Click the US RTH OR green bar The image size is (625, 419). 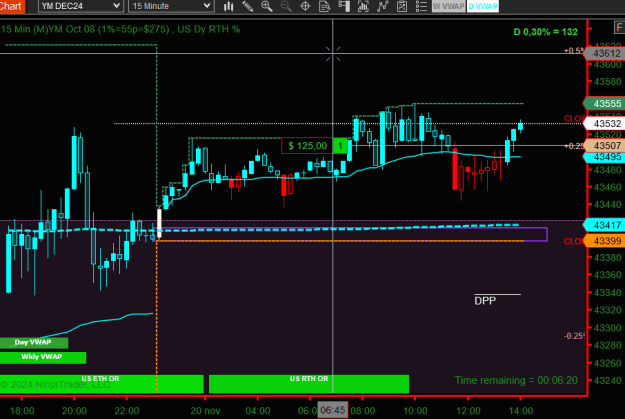309,384
